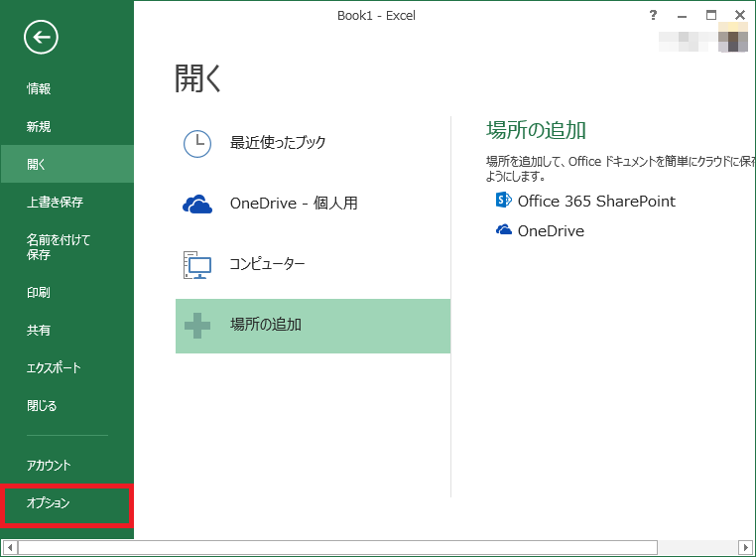Select エクスポート in the sidebar
Viewport: 756px width, 557px height.
[x=55, y=368]
